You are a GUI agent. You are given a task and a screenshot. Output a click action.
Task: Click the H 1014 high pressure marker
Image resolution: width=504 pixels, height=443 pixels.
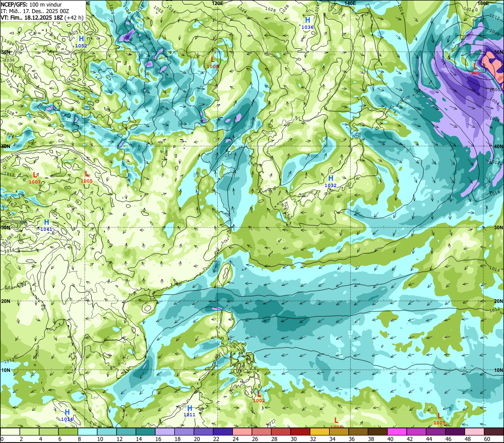(67, 415)
